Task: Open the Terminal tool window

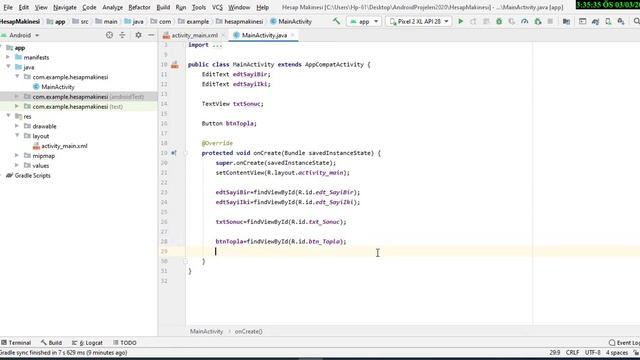Action: pos(16,342)
